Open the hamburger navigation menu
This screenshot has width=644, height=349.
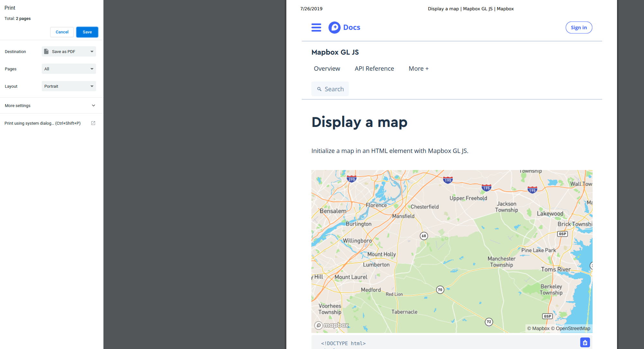click(x=316, y=28)
